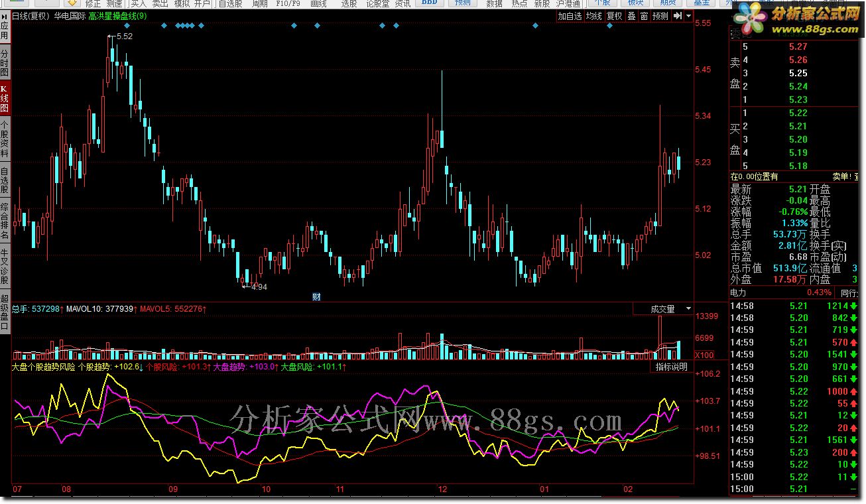Toggle 叠 overlay button
Screen dimensions: 866x504
631,16
